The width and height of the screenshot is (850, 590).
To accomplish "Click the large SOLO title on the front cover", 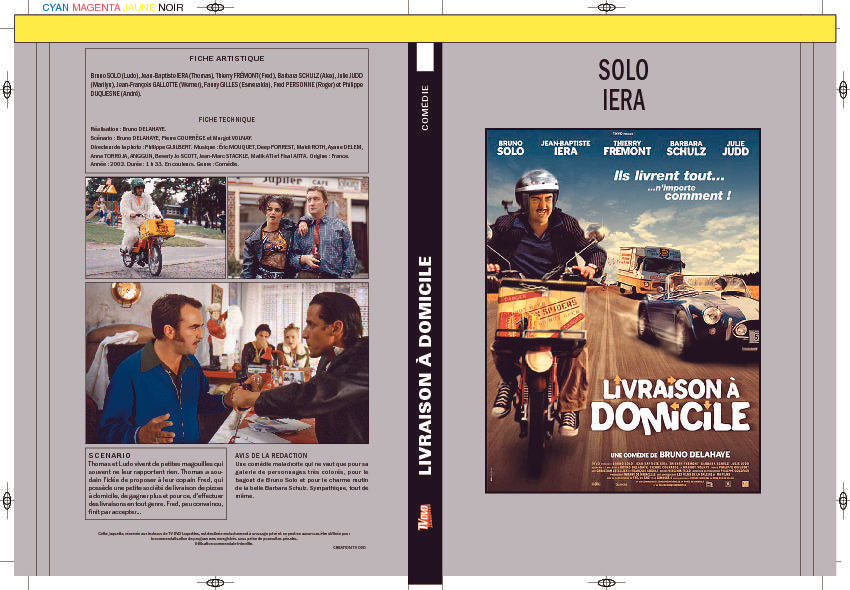I will (x=623, y=70).
